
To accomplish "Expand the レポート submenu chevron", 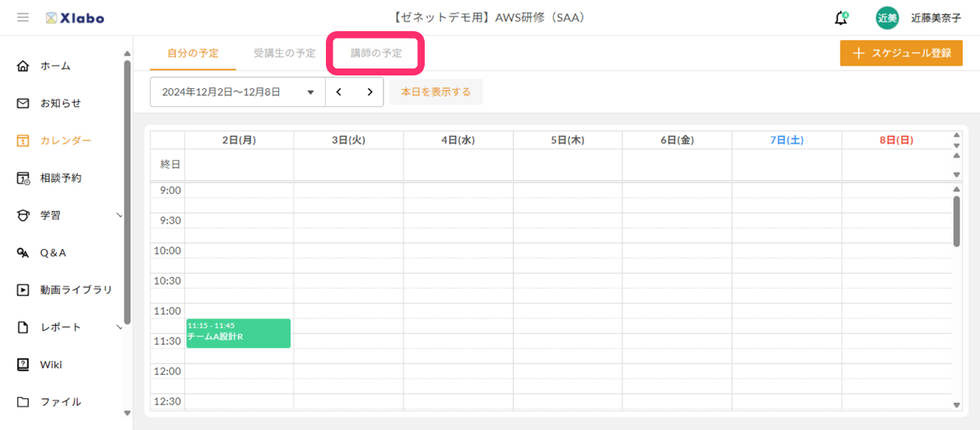I will 118,327.
